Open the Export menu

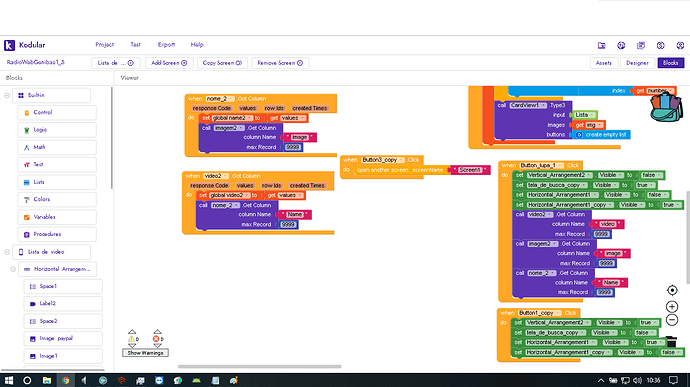[x=166, y=44]
